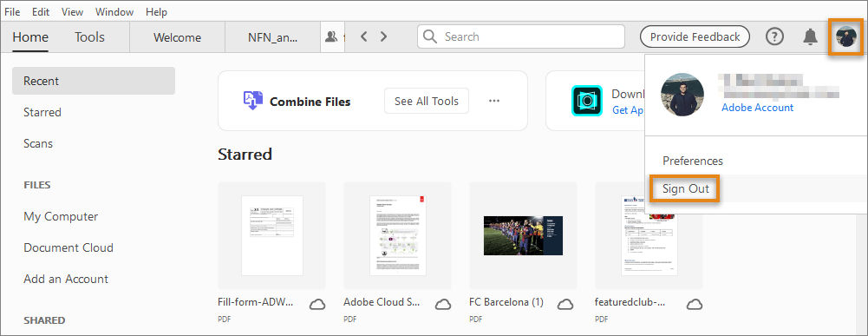Click the Provide Feedback button

695,36
